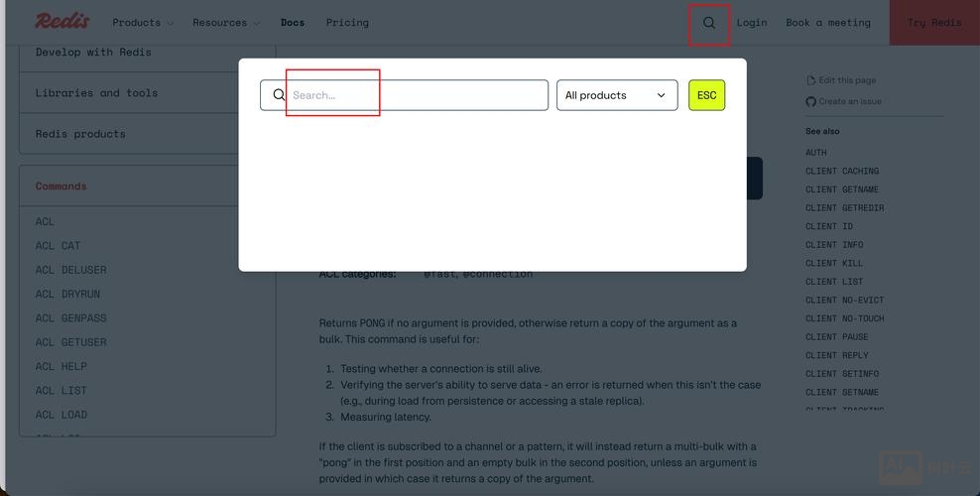Click the GitHub icon beside Create an issue
This screenshot has height=496, width=980.
(x=810, y=101)
